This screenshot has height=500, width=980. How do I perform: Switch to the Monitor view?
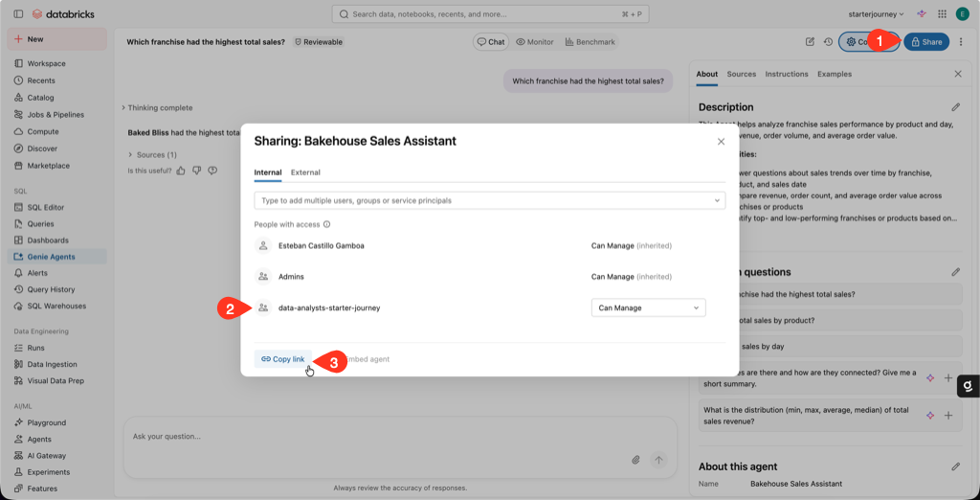click(535, 42)
